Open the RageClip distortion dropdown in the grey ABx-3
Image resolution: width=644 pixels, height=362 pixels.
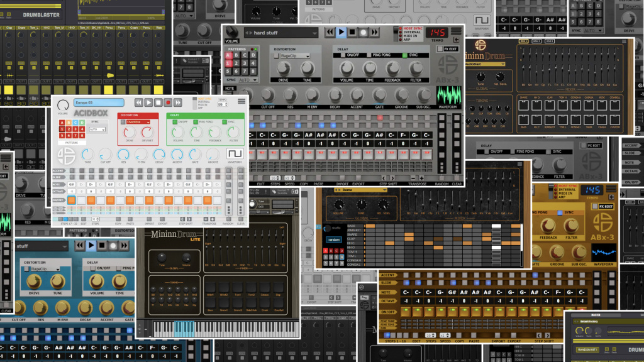(x=294, y=56)
